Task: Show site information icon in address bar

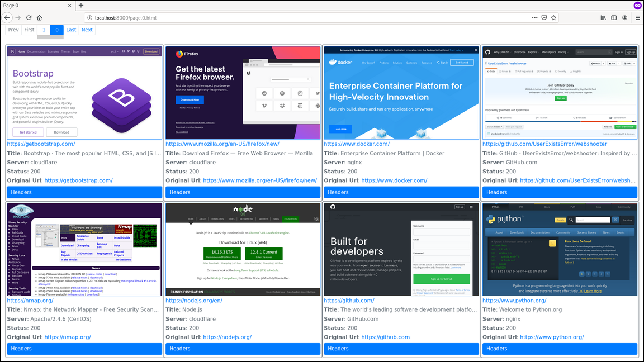Action: point(89,18)
